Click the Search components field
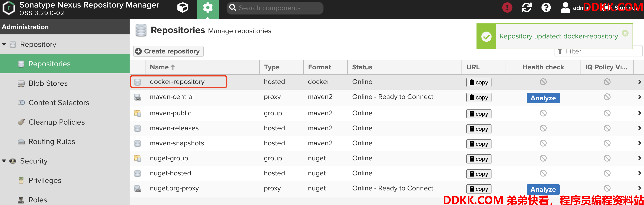The height and width of the screenshot is (205, 644). click(x=275, y=8)
